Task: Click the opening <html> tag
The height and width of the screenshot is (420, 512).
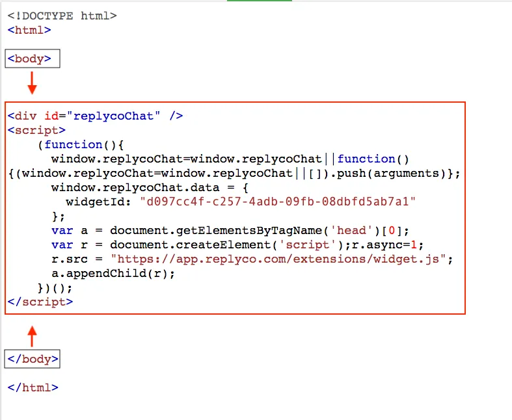Action: pos(29,30)
